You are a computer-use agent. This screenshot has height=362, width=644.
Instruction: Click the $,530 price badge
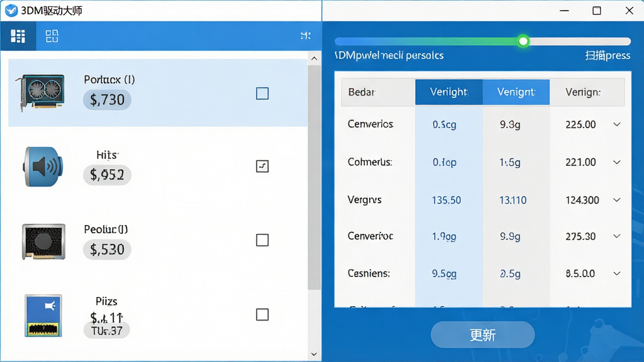pos(107,250)
